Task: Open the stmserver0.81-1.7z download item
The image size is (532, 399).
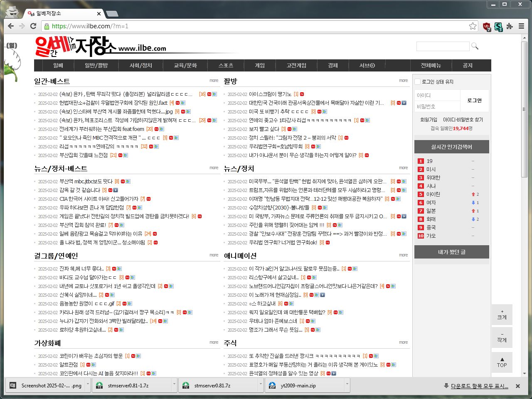Action: coord(128,386)
